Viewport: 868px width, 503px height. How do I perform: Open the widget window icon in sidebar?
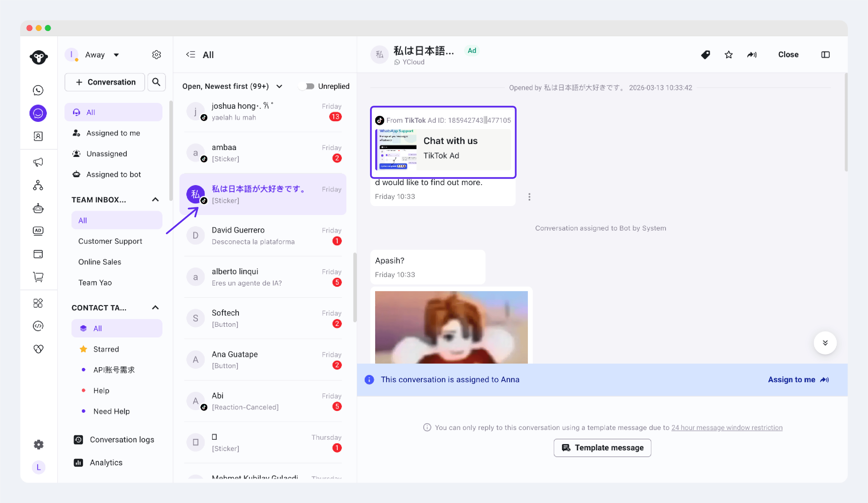38,254
